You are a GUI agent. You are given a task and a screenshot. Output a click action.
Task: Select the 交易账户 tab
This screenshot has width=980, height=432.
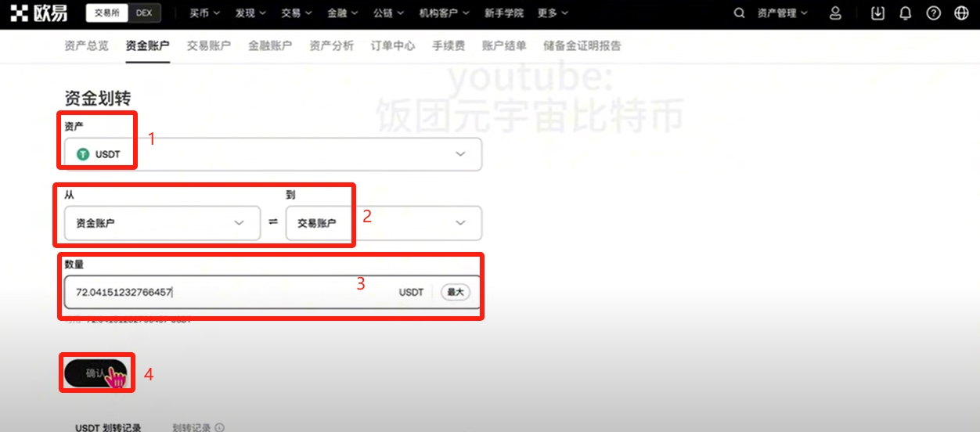(x=209, y=45)
